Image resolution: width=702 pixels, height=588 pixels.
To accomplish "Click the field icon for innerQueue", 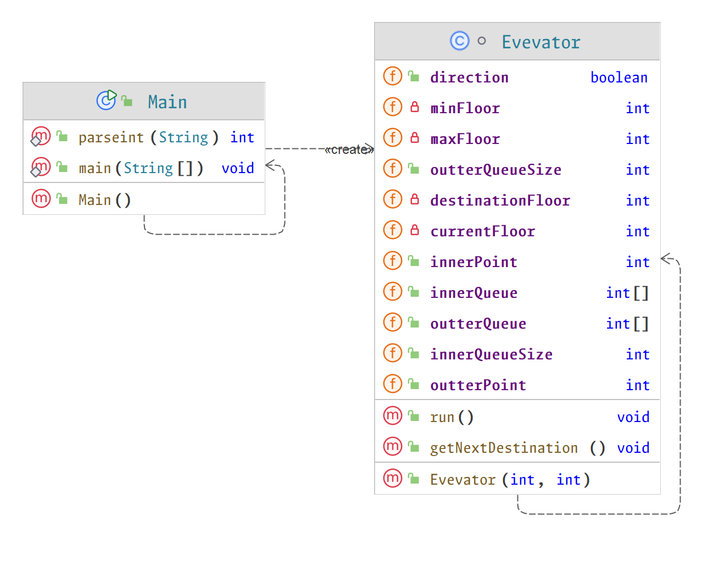I will (x=393, y=291).
